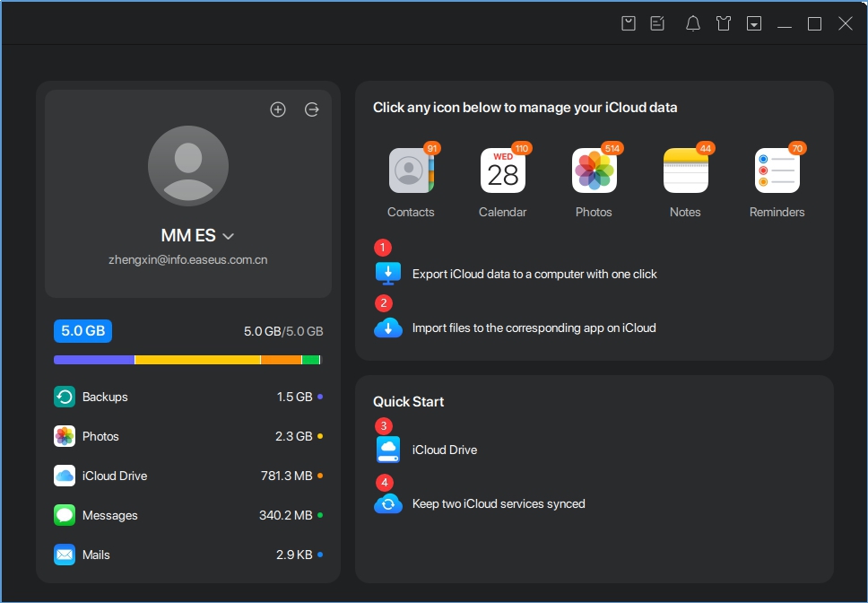Viewport: 868px width, 603px height.
Task: Click the sign out arrow icon
Action: coord(312,109)
